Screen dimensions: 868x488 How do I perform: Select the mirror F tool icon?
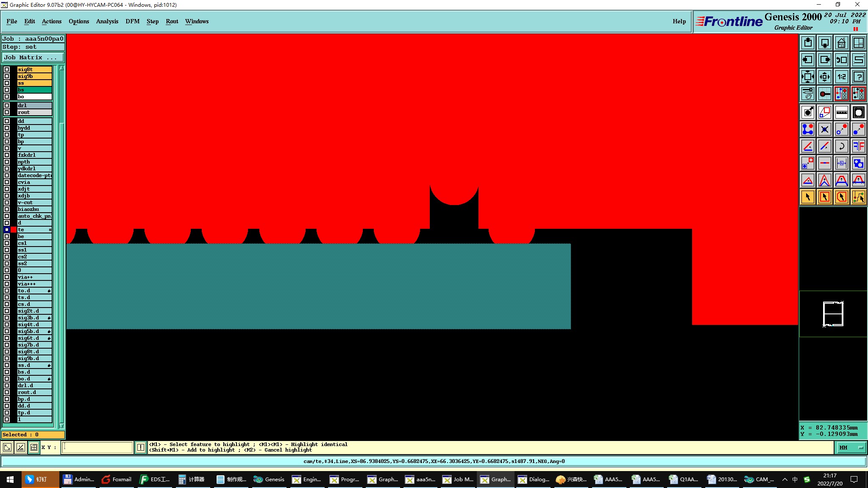tap(859, 146)
